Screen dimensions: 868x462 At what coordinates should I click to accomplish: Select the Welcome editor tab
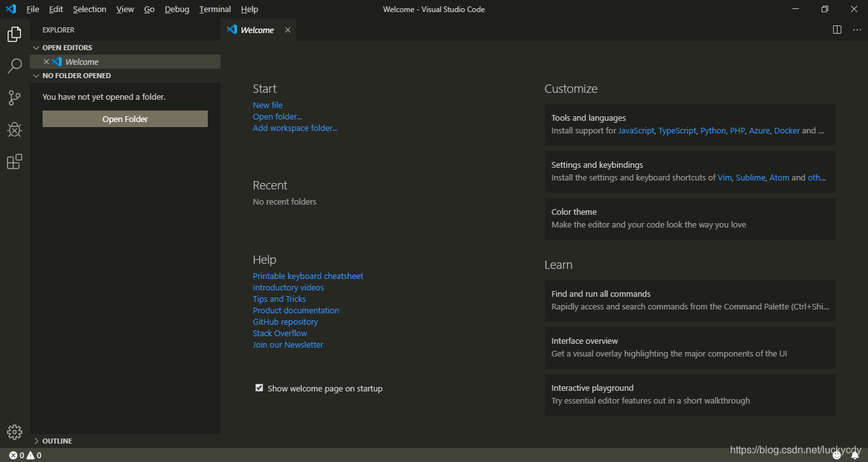pyautogui.click(x=258, y=30)
